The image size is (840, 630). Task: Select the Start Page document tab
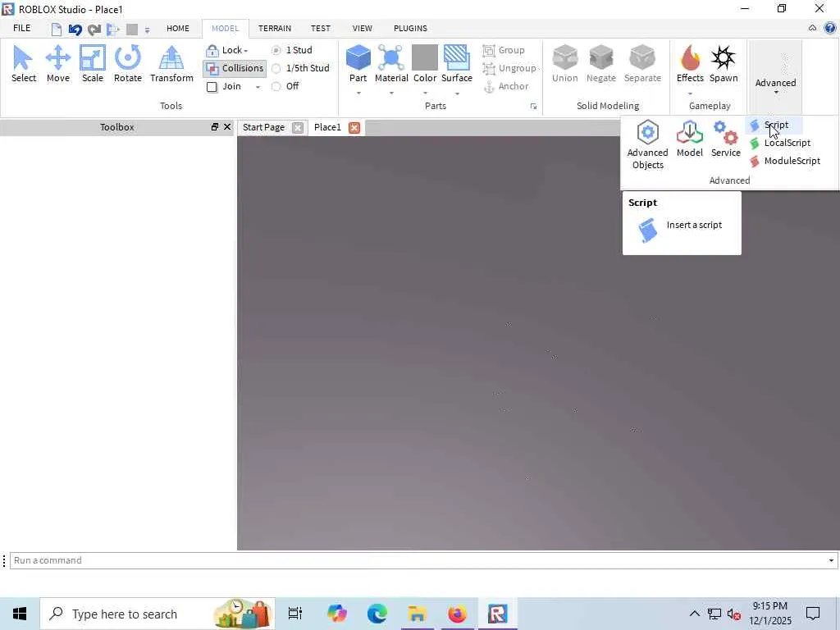click(263, 127)
